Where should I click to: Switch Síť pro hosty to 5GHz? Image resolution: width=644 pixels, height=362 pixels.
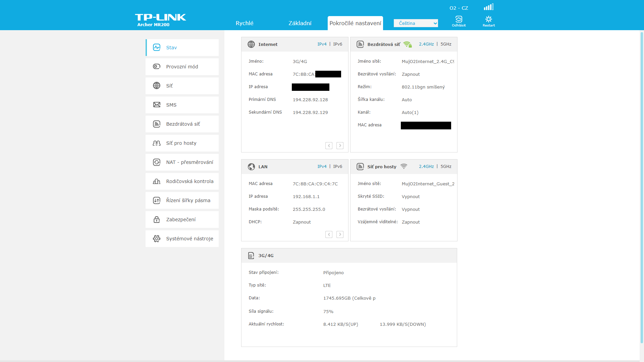(x=446, y=167)
